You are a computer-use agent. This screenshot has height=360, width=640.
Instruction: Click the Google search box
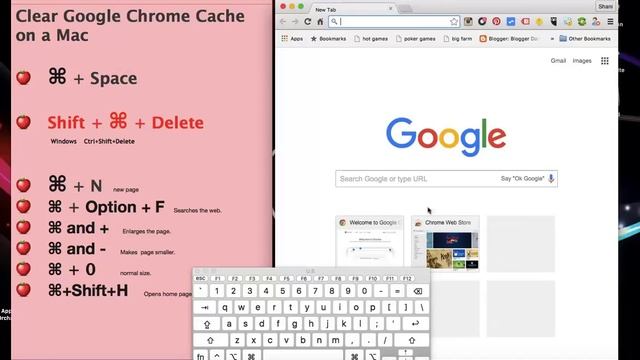pos(446,179)
